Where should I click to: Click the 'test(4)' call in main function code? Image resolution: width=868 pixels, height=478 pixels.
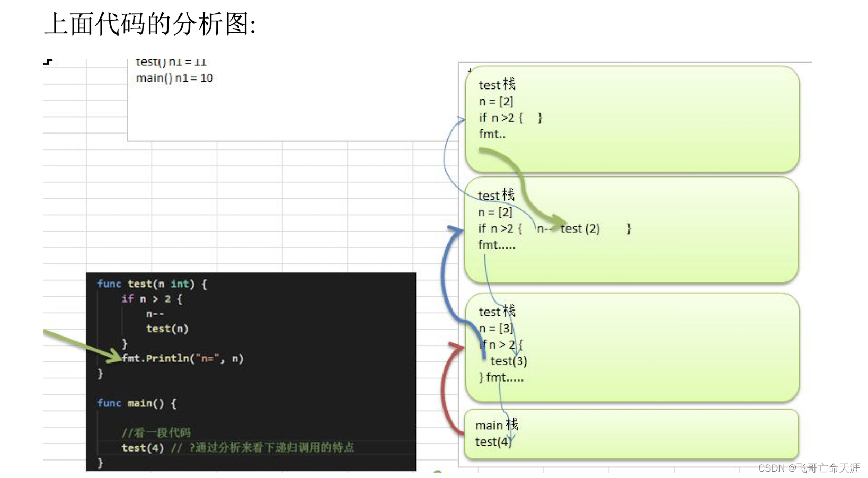point(143,447)
